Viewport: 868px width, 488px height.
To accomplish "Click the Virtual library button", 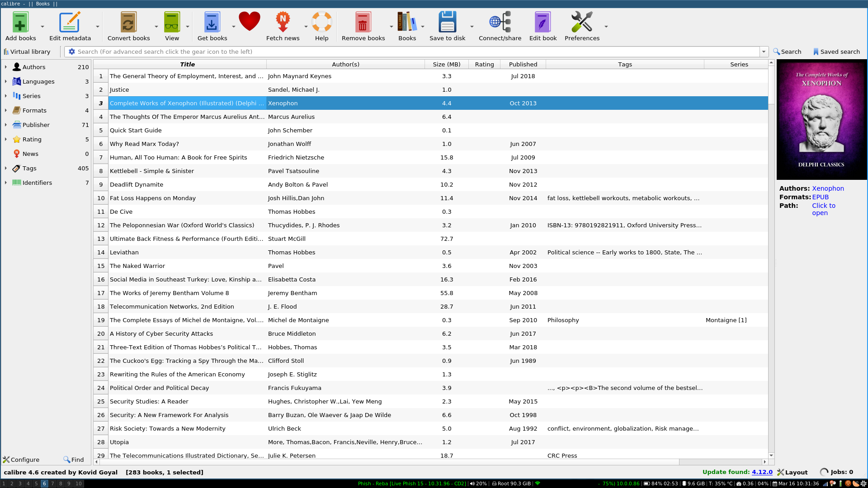I will click(27, 52).
